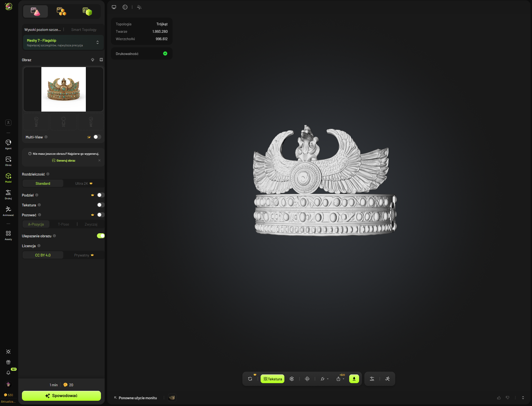Screen dimensions: 532x406
Task: Open the Assety sidebar section
Action: pos(8,235)
